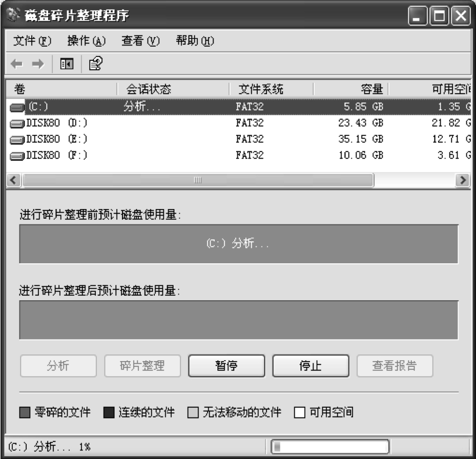The image size is (476, 459).
Task: Click the 12.71 free space cell
Action: pyautogui.click(x=451, y=139)
